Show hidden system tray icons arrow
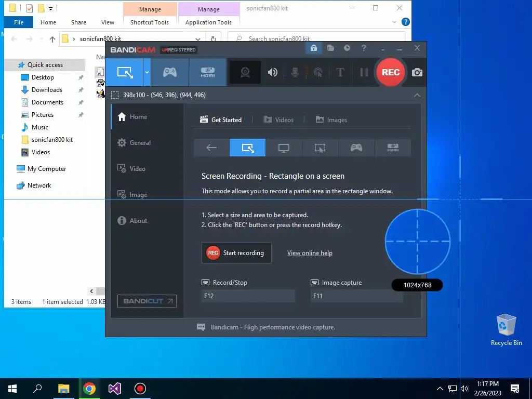This screenshot has height=399, width=532. tap(440, 389)
